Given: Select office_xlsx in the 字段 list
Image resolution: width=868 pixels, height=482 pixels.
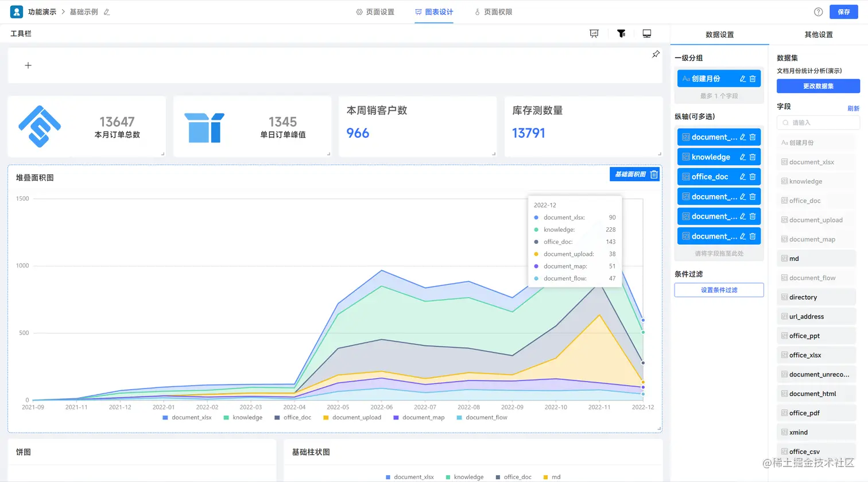Looking at the screenshot, I should (816, 356).
